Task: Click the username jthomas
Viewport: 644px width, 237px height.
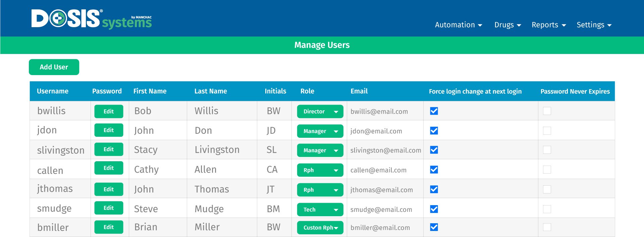Action: 55,189
